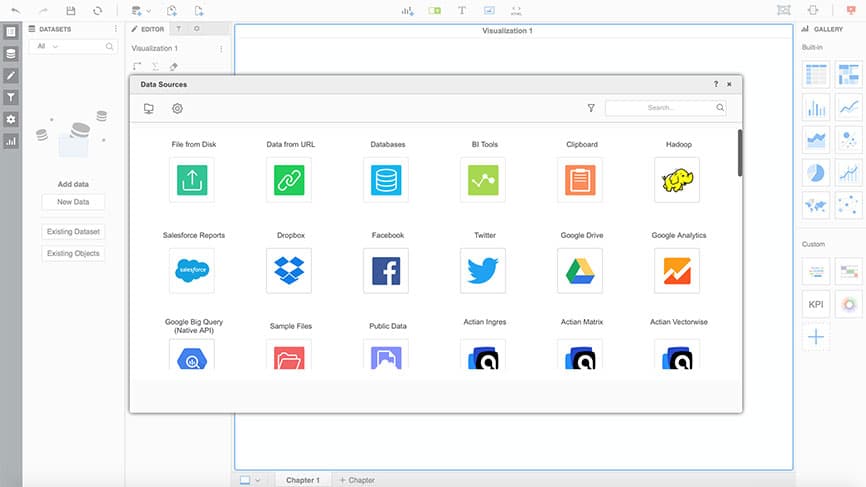Viewport: 866px width, 487px height.
Task: Add a new Chapter tab
Action: tap(357, 480)
